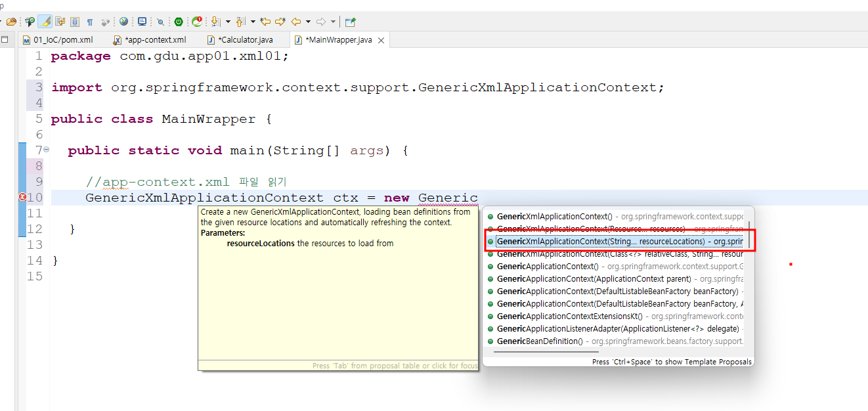868x411 pixels.
Task: Click 'Press Tab from proposal table' hint
Action: pos(395,366)
